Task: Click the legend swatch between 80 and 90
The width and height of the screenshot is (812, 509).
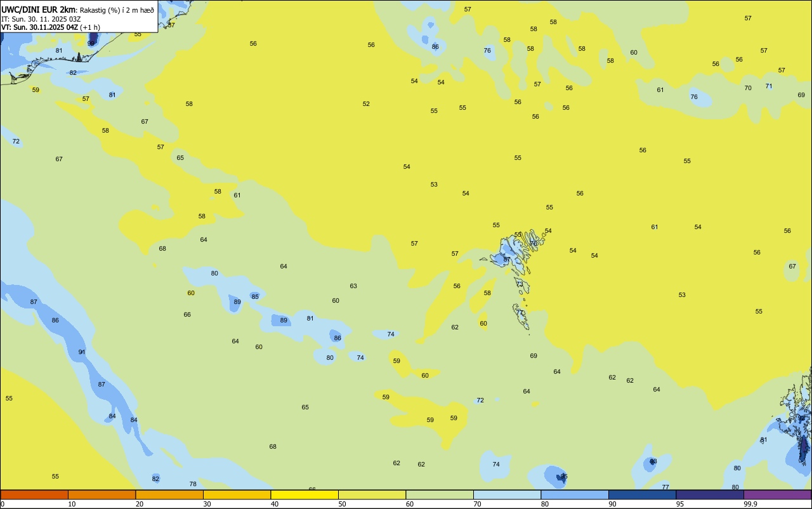Action: (x=575, y=494)
